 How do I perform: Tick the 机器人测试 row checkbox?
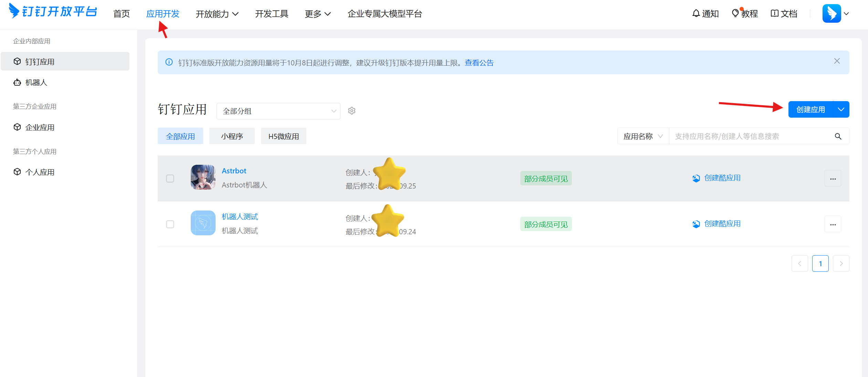170,224
